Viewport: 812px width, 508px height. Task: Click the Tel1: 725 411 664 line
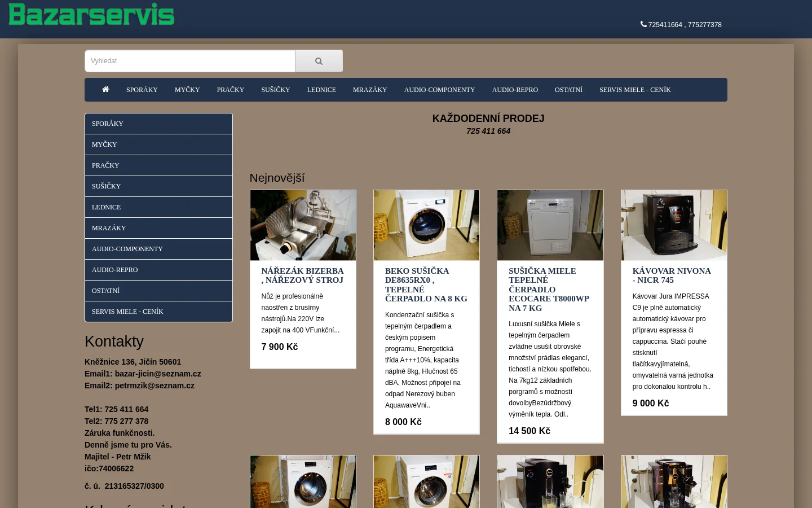[x=117, y=409]
